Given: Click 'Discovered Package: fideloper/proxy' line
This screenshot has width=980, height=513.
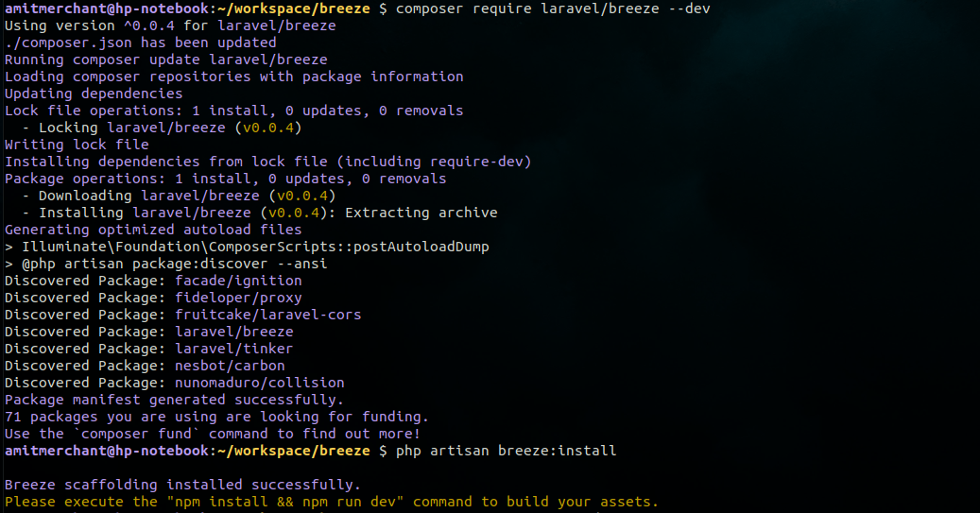Looking at the screenshot, I should [153, 298].
